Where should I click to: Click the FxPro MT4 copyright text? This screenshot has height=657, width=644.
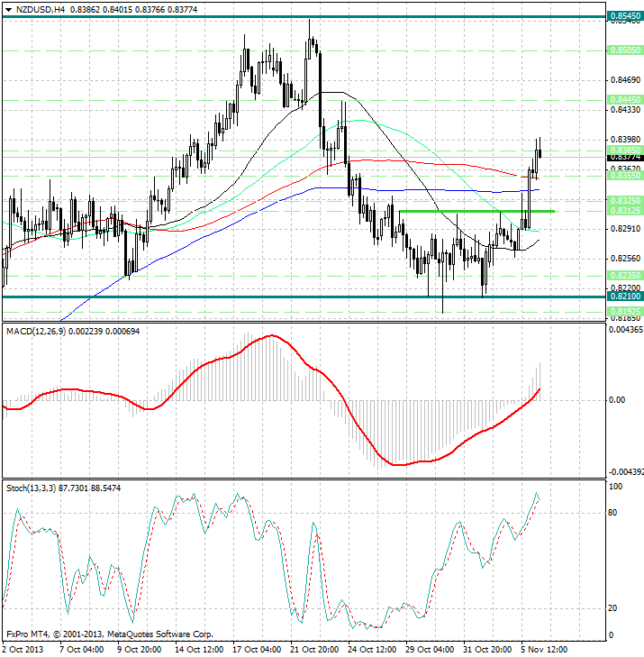[108, 634]
